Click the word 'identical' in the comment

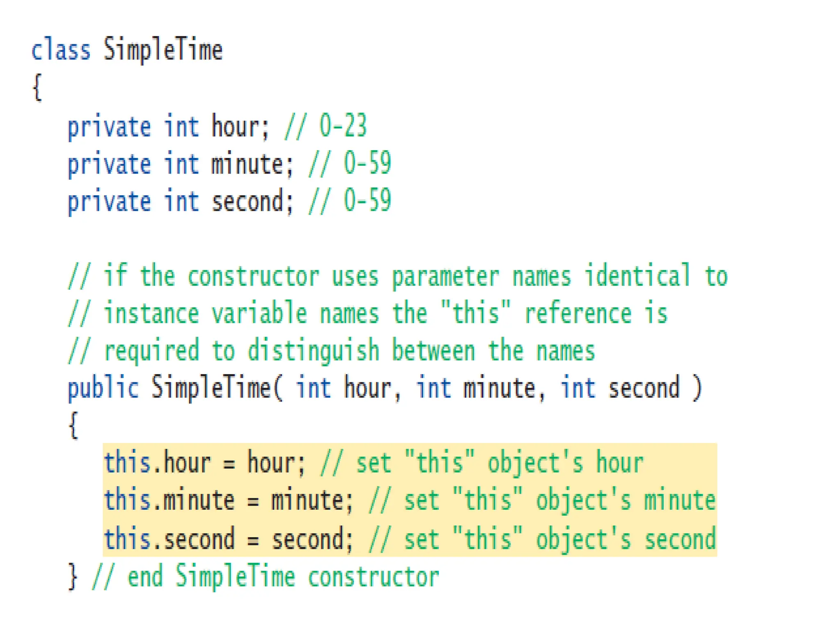(x=638, y=275)
